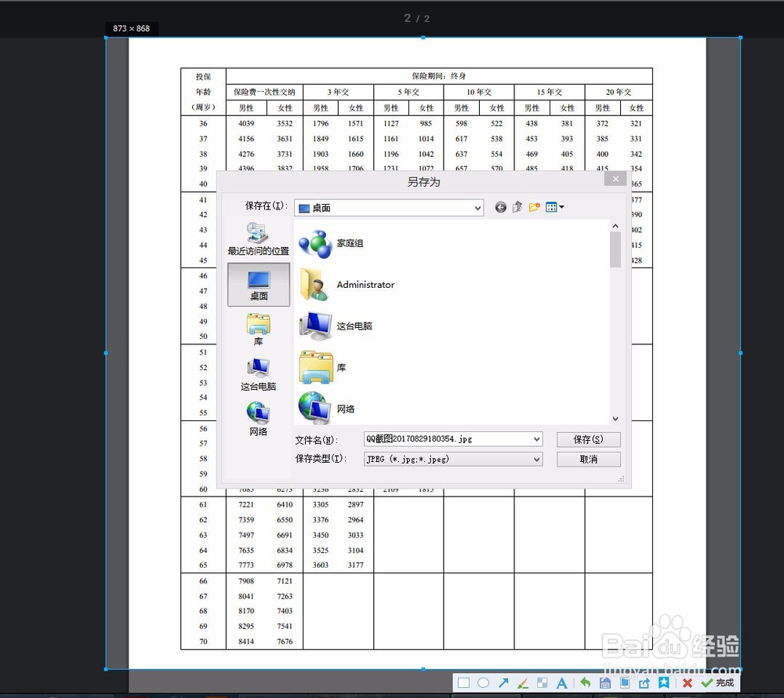Select 网络 in the file list
The image size is (784, 698).
(x=326, y=409)
